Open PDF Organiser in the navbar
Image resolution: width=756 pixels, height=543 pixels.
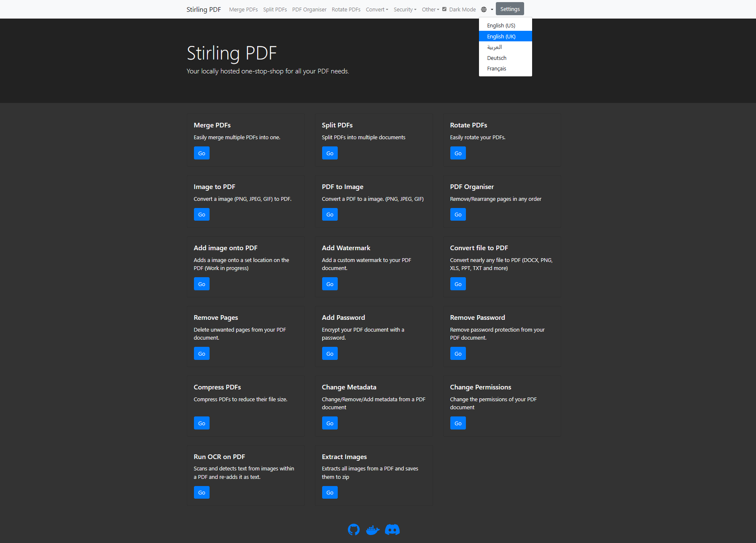(x=309, y=9)
